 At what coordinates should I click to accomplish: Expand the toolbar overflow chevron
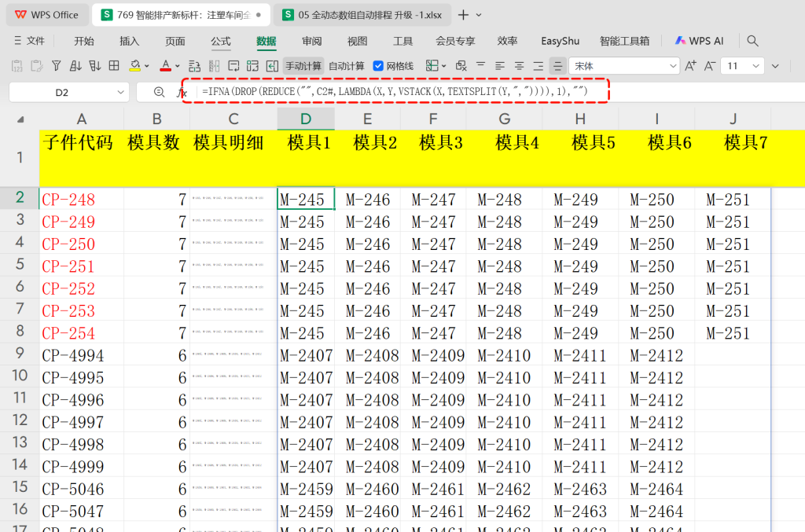click(x=775, y=66)
